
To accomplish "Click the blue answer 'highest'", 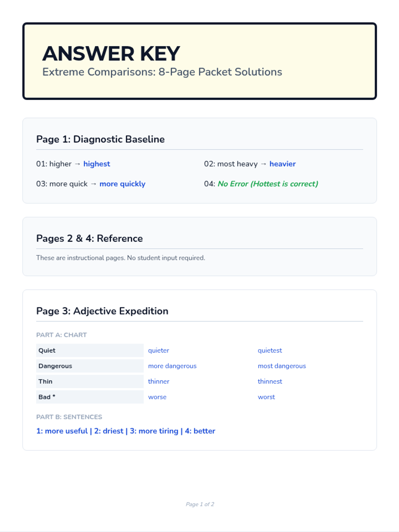I will pos(96,164).
